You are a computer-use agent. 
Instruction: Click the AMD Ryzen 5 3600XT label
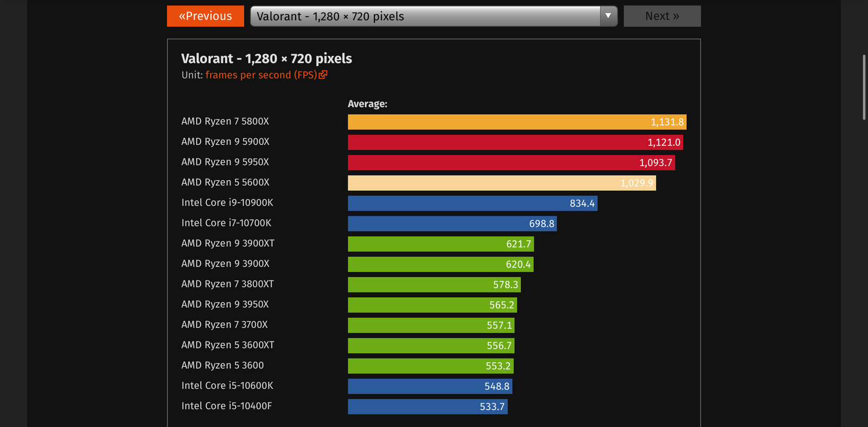point(228,345)
